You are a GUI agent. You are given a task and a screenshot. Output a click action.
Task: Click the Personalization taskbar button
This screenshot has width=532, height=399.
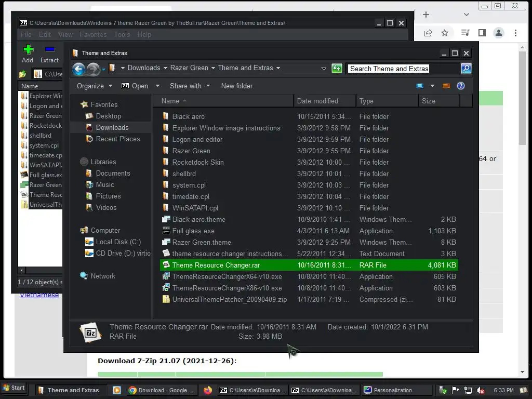[x=397, y=390]
